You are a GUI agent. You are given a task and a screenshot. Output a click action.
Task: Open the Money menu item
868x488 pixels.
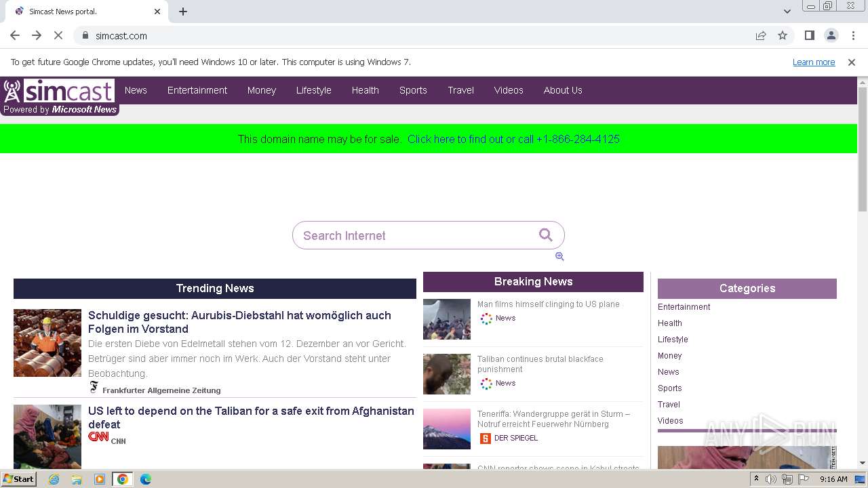click(262, 90)
